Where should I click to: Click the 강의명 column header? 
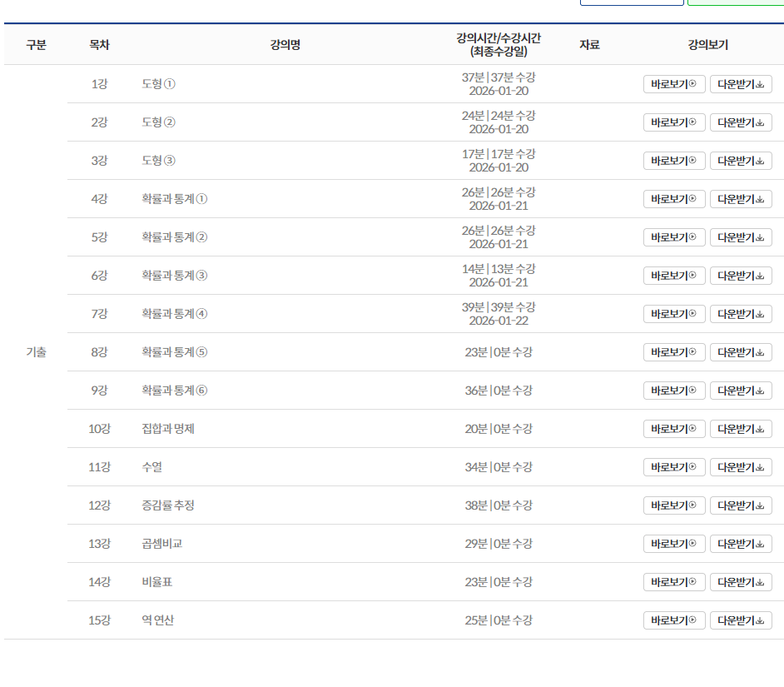tap(285, 45)
